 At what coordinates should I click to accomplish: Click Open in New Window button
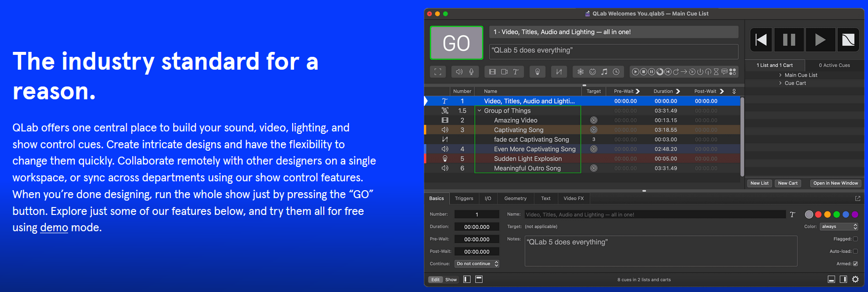click(835, 183)
